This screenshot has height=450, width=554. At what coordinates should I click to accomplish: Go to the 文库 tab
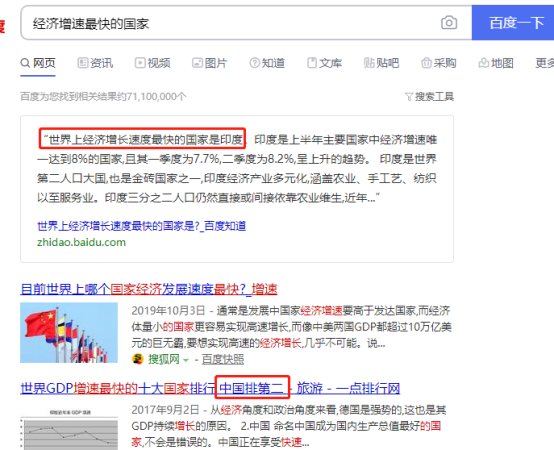tap(324, 63)
